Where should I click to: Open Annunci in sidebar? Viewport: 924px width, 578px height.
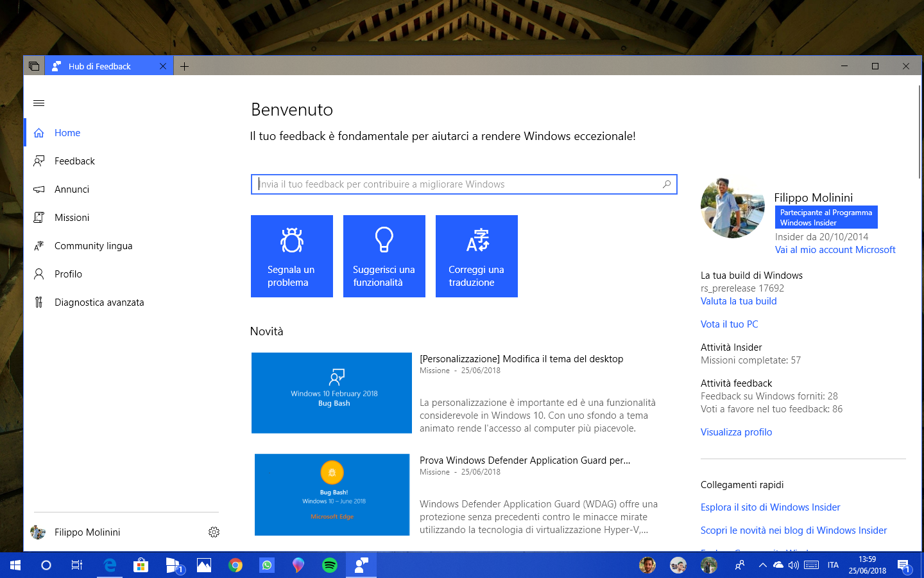pyautogui.click(x=122, y=189)
